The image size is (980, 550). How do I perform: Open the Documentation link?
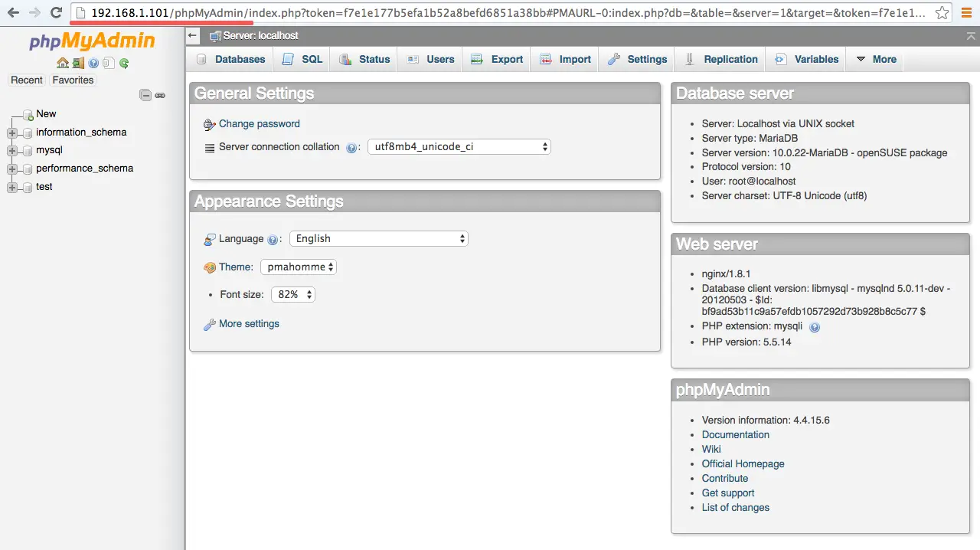(735, 435)
